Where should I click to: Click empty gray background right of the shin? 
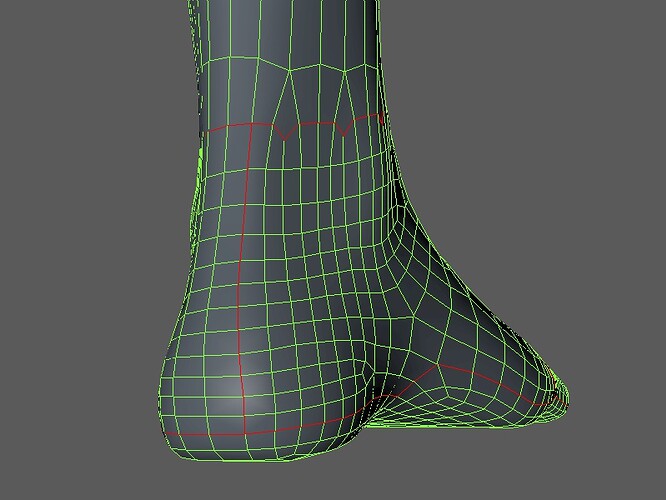531,127
